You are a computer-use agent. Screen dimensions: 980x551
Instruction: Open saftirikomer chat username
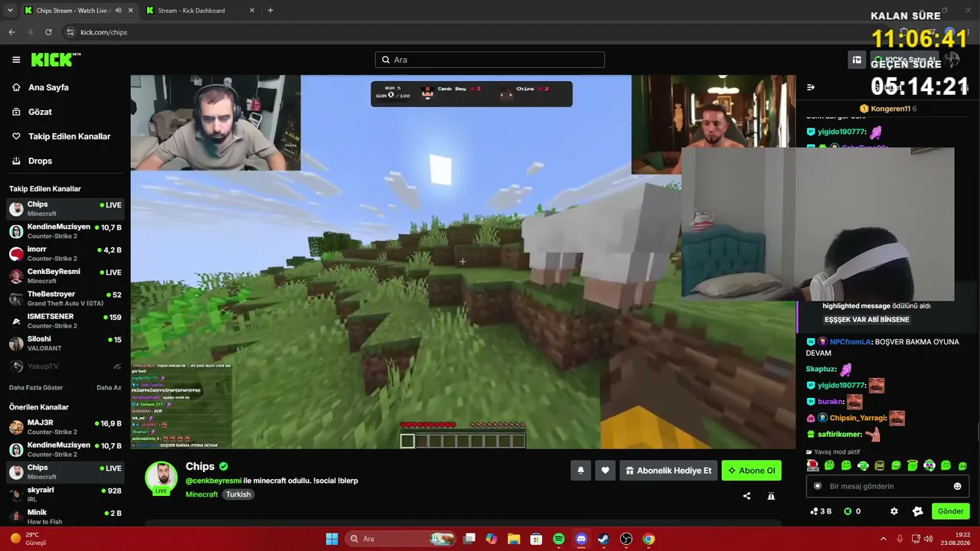click(838, 435)
